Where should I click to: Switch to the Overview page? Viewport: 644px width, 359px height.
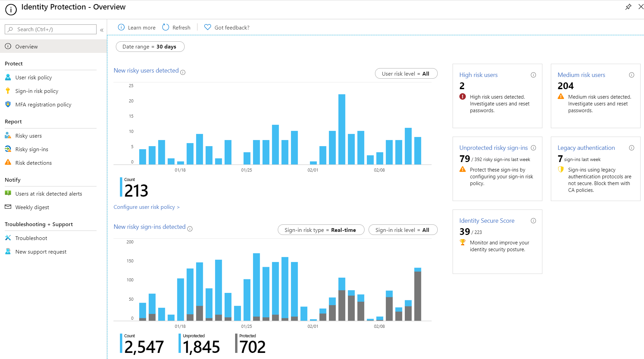point(26,46)
